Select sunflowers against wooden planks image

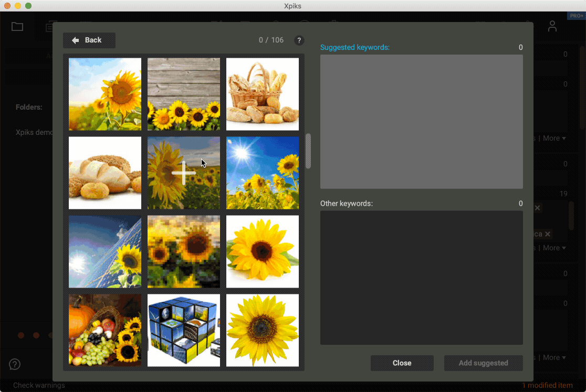coord(184,94)
